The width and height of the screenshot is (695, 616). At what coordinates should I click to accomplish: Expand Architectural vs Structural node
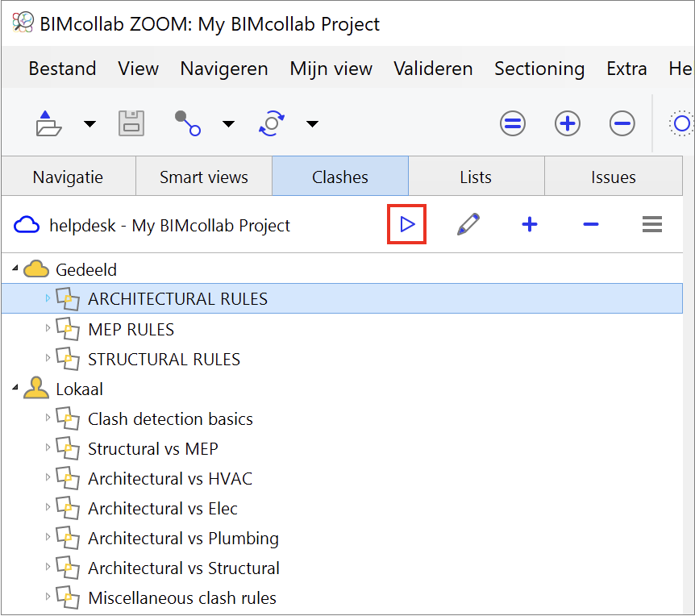pyautogui.click(x=48, y=566)
